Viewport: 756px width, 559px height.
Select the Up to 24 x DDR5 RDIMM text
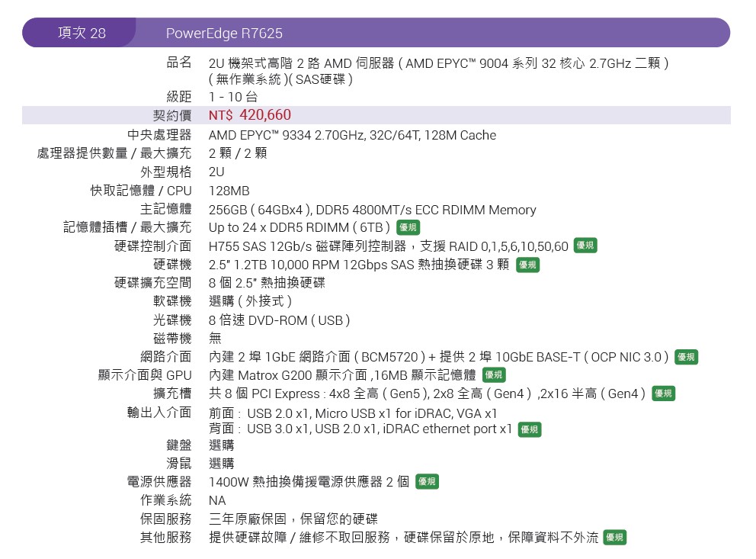pos(300,227)
